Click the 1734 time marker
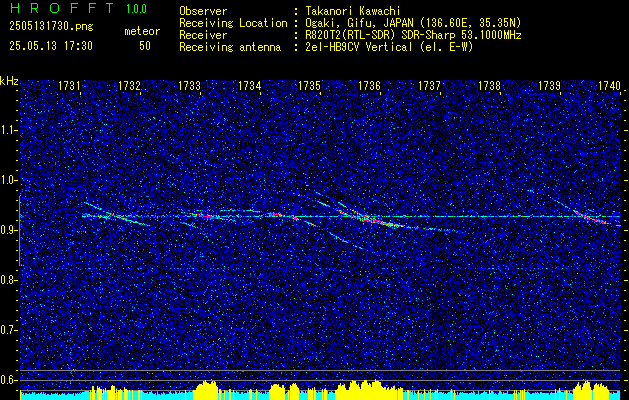 [x=249, y=86]
